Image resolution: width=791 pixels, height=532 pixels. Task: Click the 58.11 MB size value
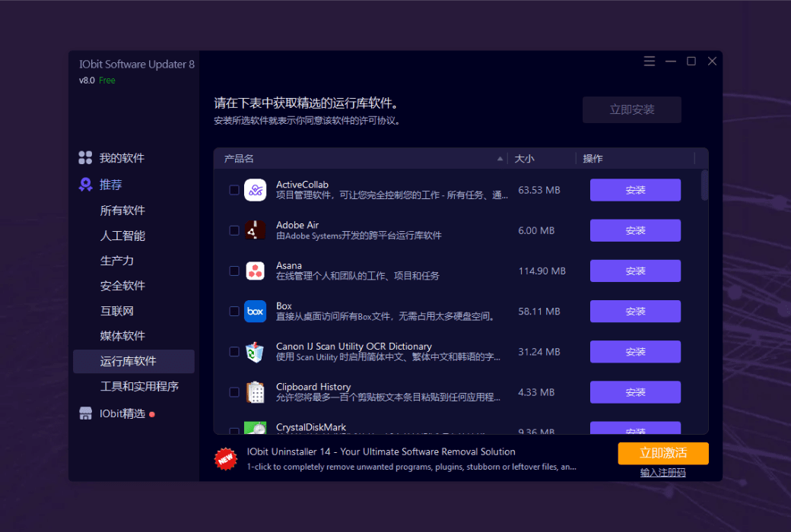coord(538,311)
